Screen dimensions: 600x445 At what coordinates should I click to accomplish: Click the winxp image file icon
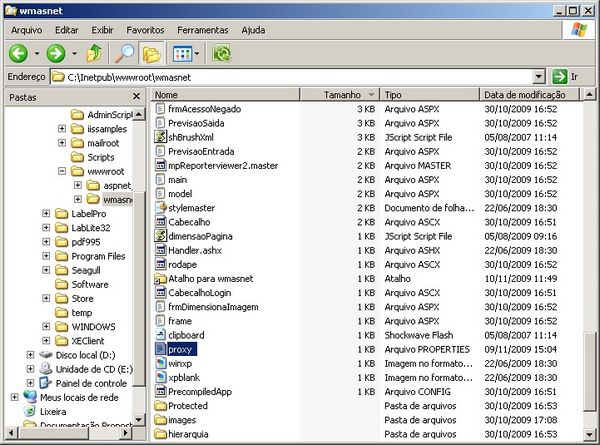(160, 363)
